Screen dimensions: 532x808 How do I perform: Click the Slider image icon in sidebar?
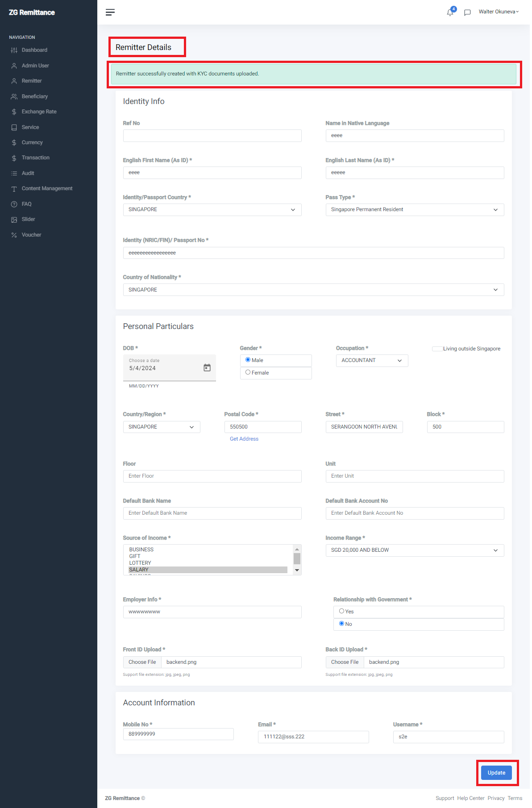point(14,220)
